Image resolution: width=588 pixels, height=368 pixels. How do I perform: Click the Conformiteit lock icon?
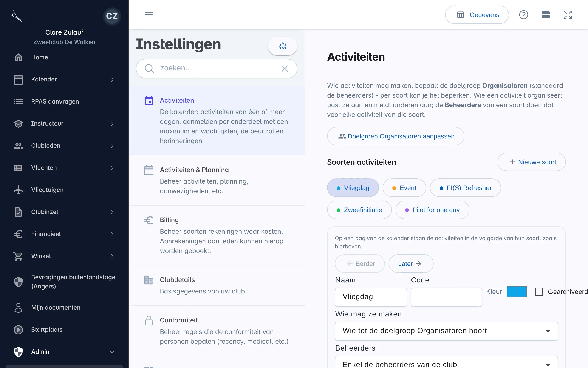[x=149, y=321]
